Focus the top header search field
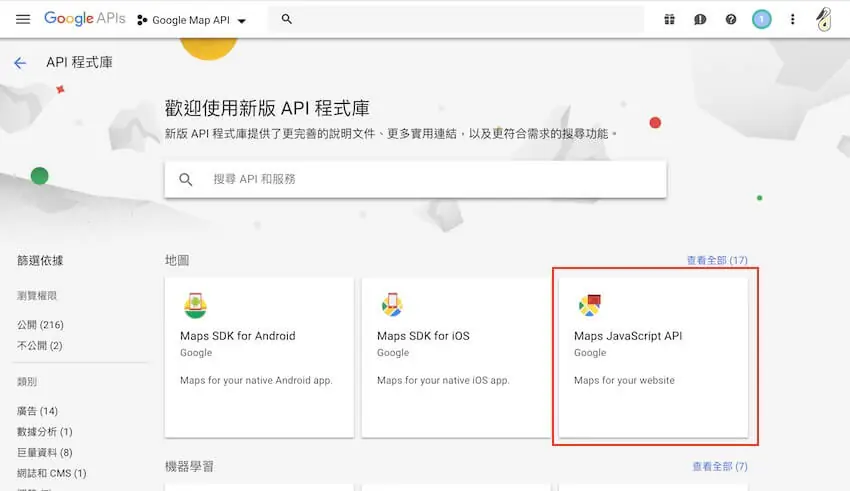850x491 pixels. click(x=456, y=19)
